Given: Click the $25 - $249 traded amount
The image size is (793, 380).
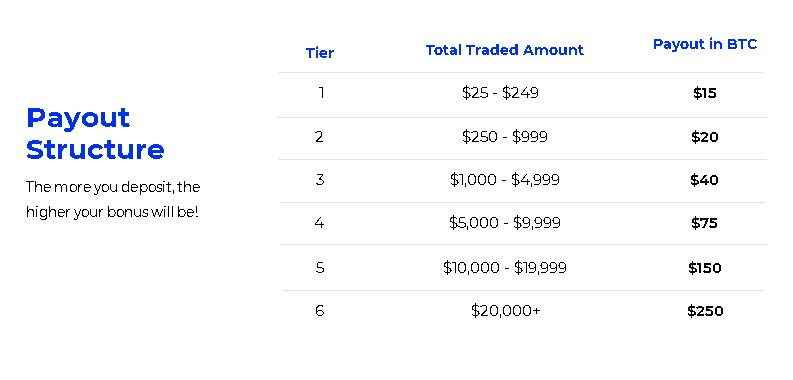Looking at the screenshot, I should click(x=500, y=93).
